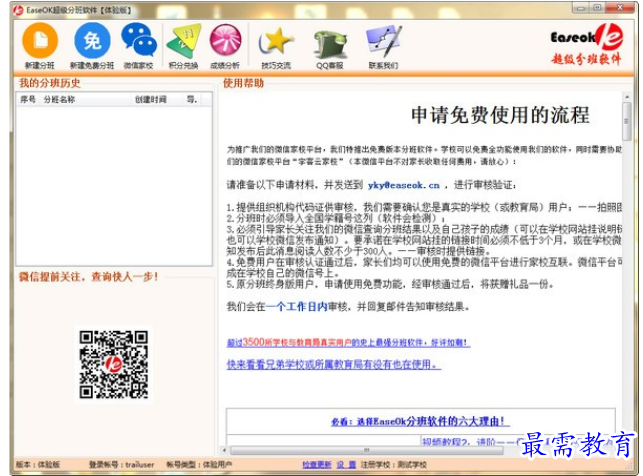Image resolution: width=643 pixels, height=476 pixels.
Task: Click the 导. column header
Action: pos(192,99)
